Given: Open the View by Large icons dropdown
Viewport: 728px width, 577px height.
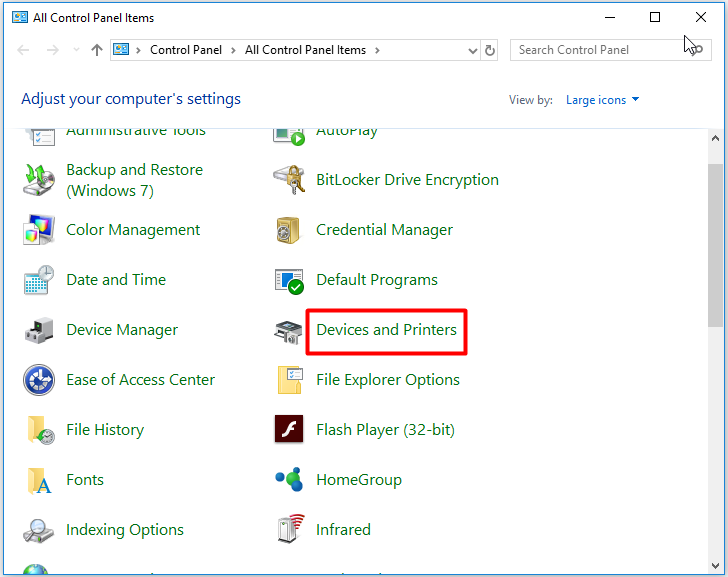Looking at the screenshot, I should coord(602,100).
